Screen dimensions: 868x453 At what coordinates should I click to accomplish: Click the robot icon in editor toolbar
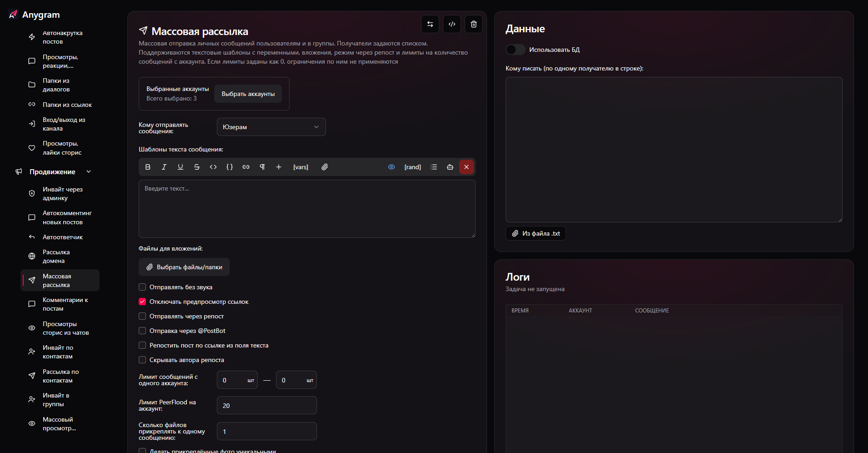[x=450, y=167]
